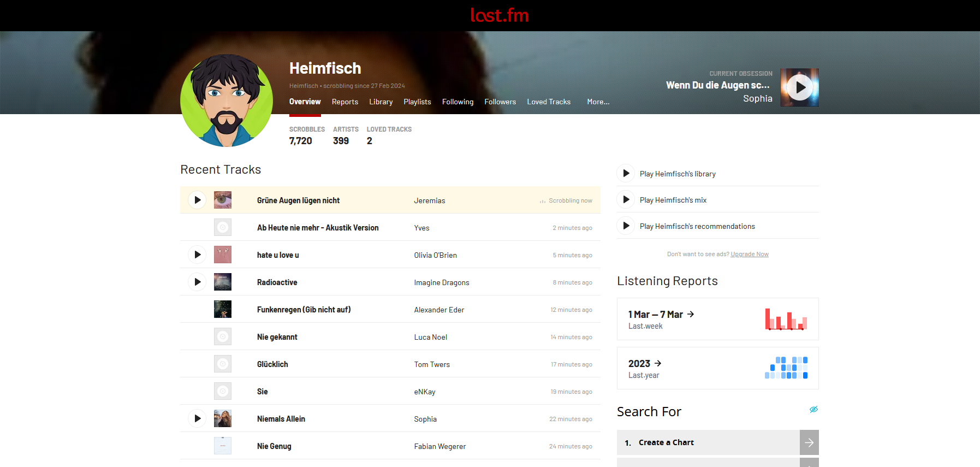Open placeholder cover for Glücklich
Image resolution: width=980 pixels, height=467 pixels.
(x=223, y=364)
